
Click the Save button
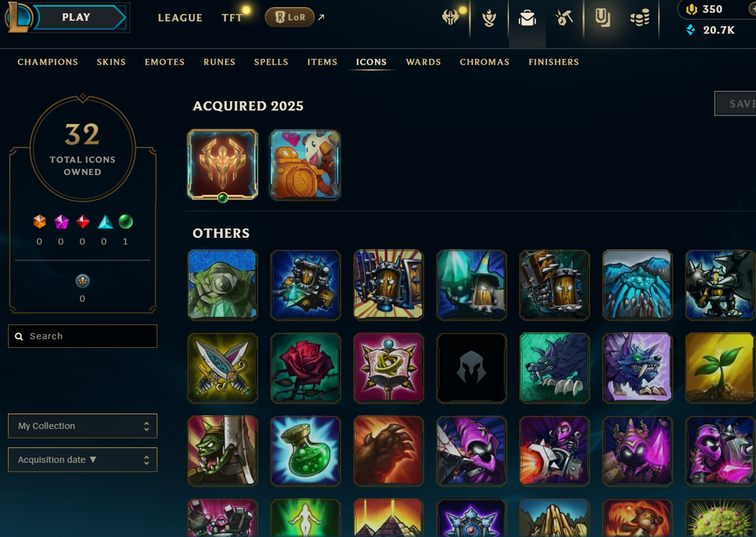click(x=735, y=104)
